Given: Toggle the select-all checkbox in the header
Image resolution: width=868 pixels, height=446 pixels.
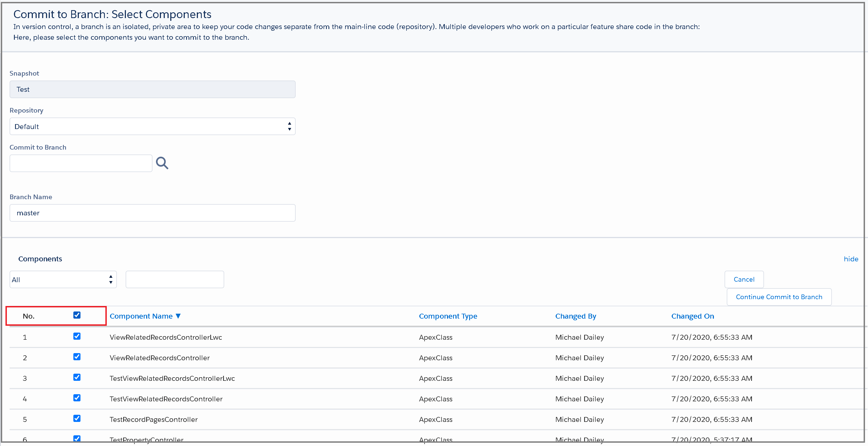Looking at the screenshot, I should [x=77, y=315].
